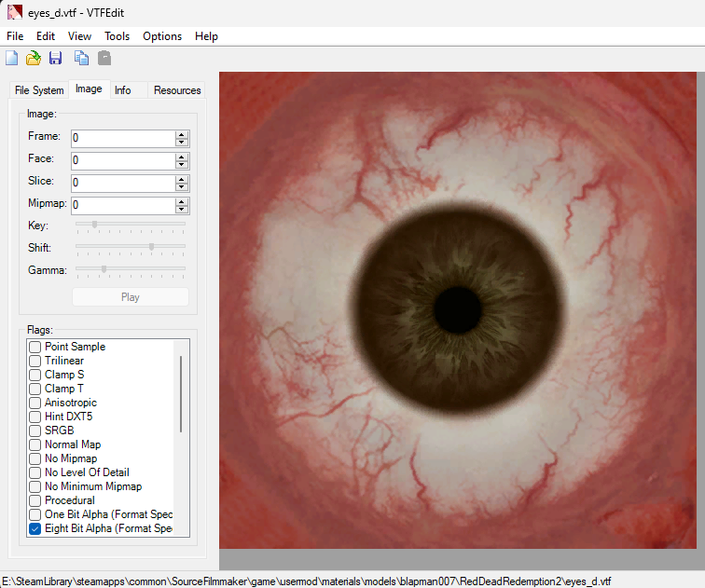The height and width of the screenshot is (588, 705).
Task: Enable the Normal Map flag
Action: pyautogui.click(x=35, y=444)
